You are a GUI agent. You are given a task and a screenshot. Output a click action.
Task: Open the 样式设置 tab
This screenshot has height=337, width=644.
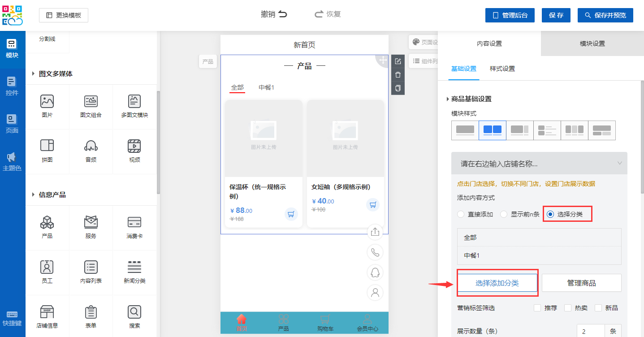pyautogui.click(x=502, y=69)
